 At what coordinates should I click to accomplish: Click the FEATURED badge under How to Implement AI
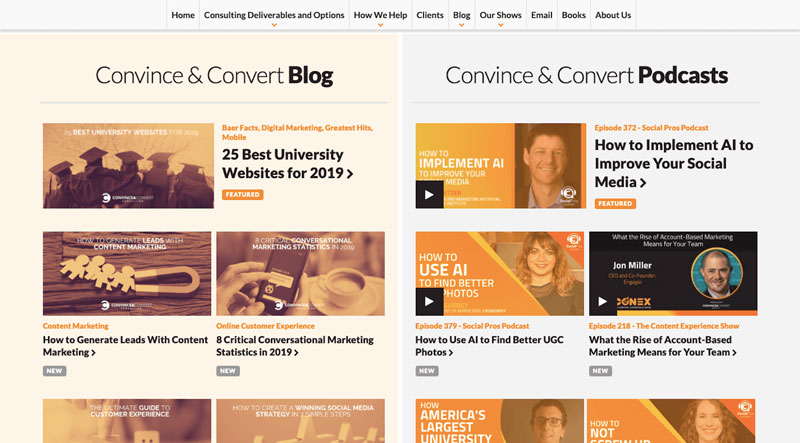click(x=615, y=204)
